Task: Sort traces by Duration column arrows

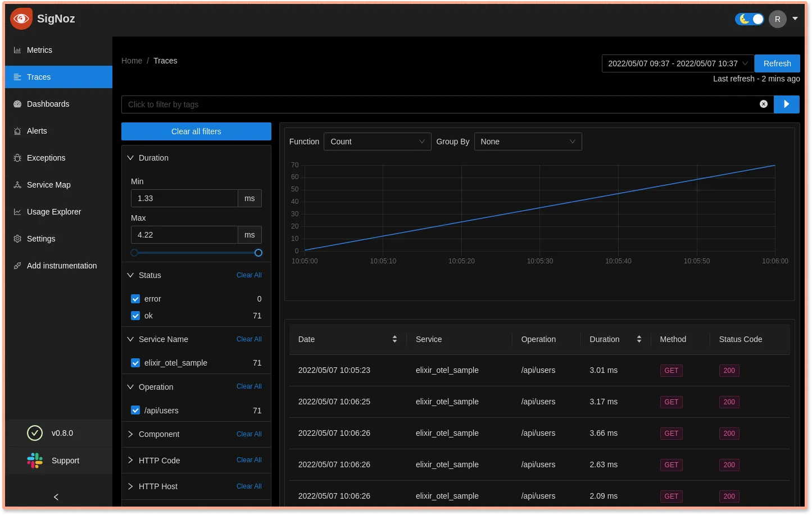Action: coord(639,339)
